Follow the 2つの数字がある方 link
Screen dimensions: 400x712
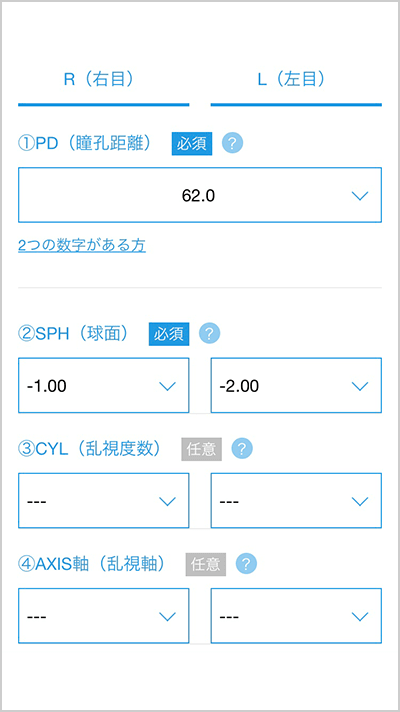click(x=82, y=246)
